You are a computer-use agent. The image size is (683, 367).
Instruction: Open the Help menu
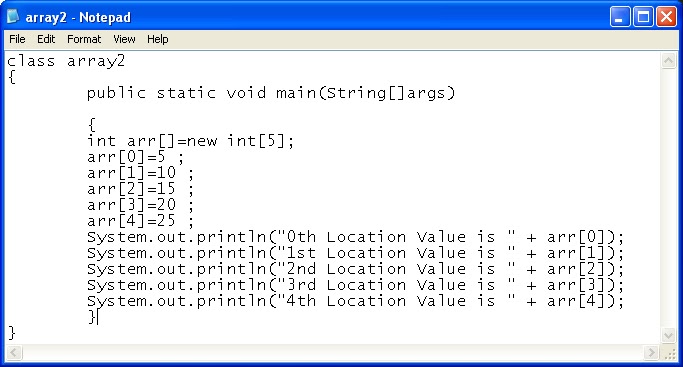(157, 39)
